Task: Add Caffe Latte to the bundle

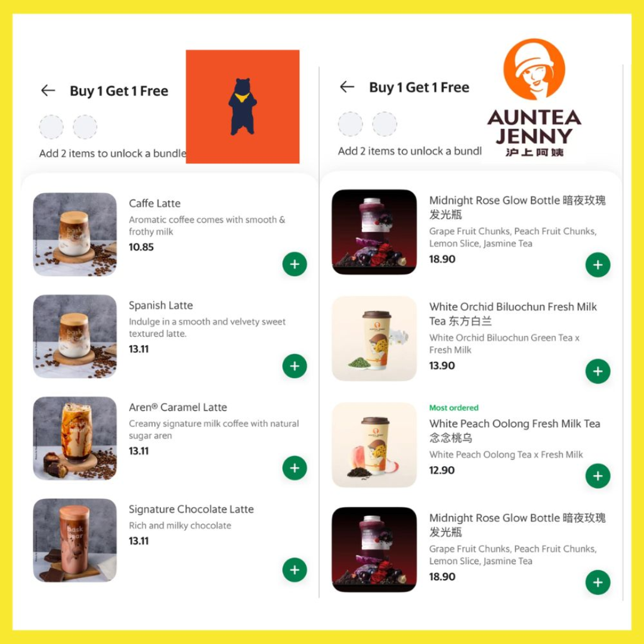Action: [295, 264]
